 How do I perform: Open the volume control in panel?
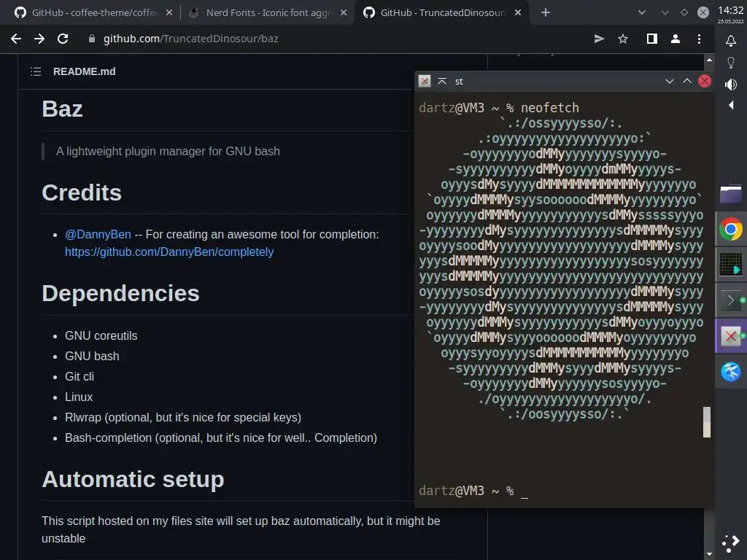[731, 85]
